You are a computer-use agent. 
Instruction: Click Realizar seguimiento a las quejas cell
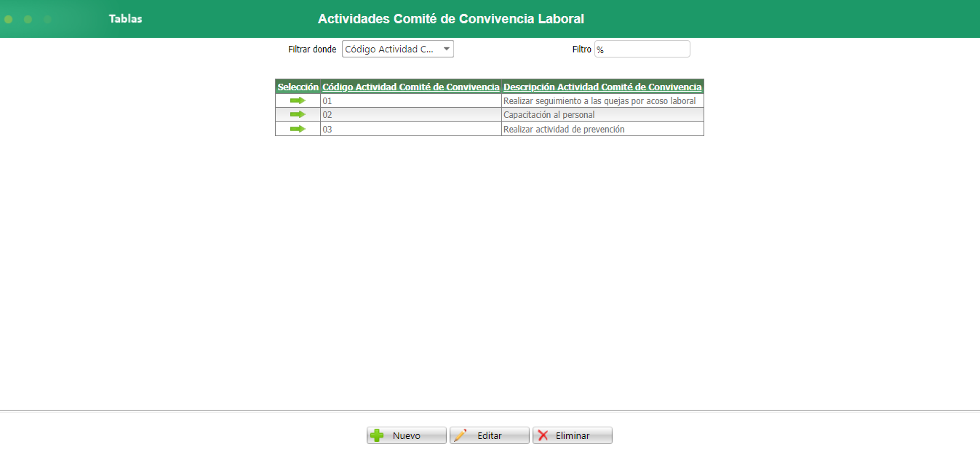pyautogui.click(x=602, y=100)
